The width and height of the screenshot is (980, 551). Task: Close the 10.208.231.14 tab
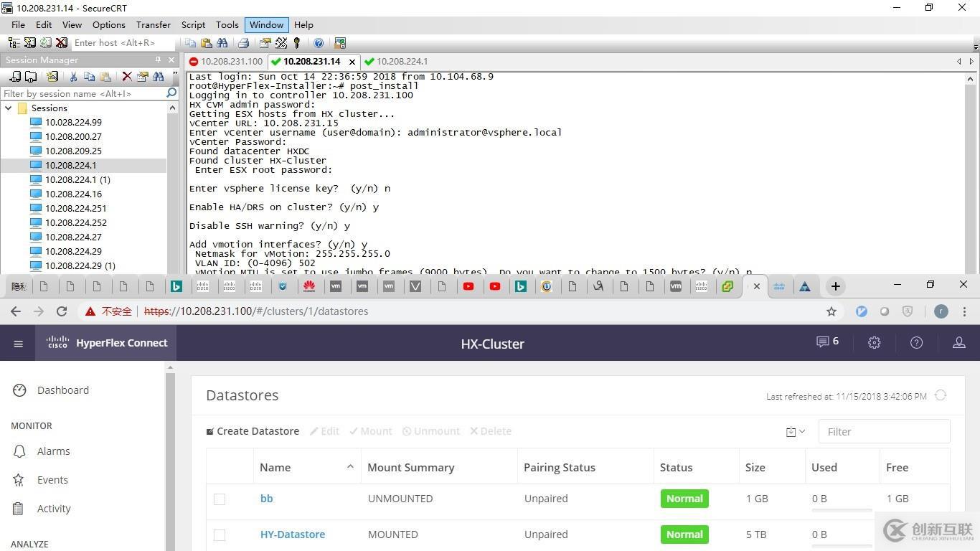pos(352,62)
